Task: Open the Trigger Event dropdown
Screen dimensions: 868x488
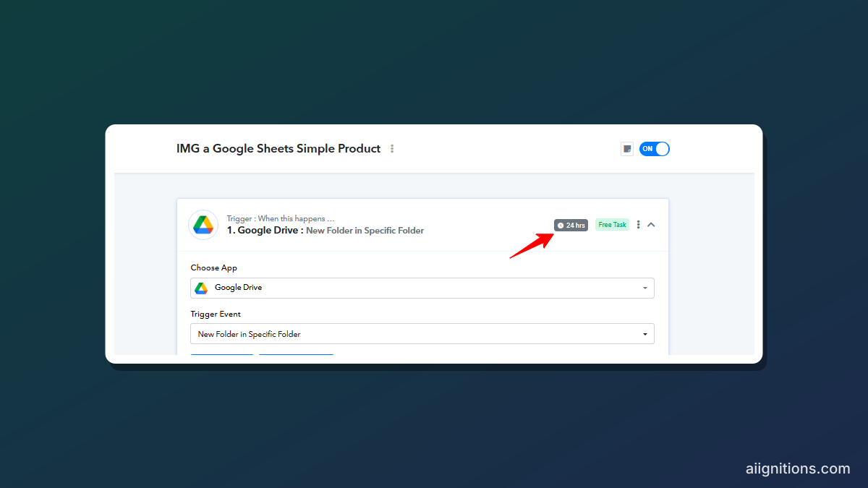Action: [x=422, y=334]
